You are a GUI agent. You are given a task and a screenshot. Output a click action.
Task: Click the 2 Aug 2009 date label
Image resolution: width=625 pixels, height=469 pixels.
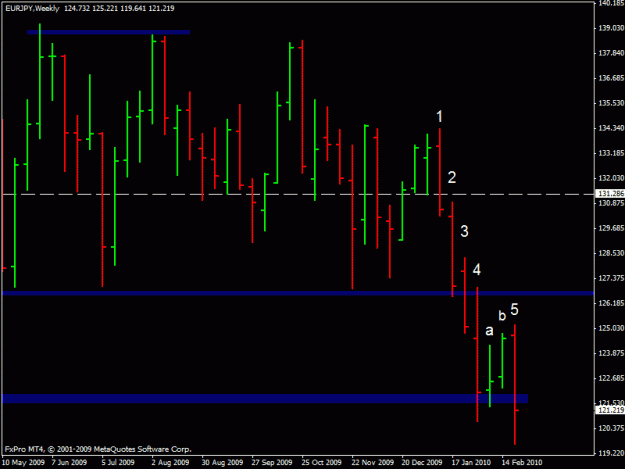click(x=171, y=463)
